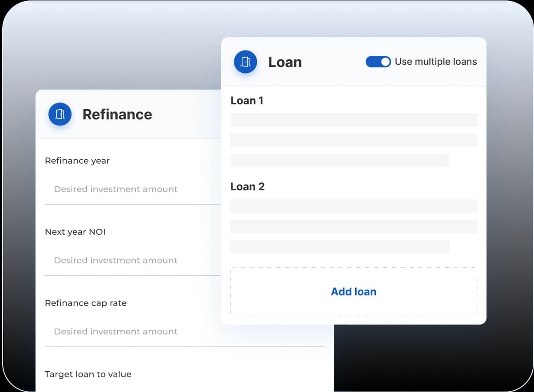The height and width of the screenshot is (392, 534).
Task: Select the second placeholder row under Loan 1
Action: pos(353,140)
